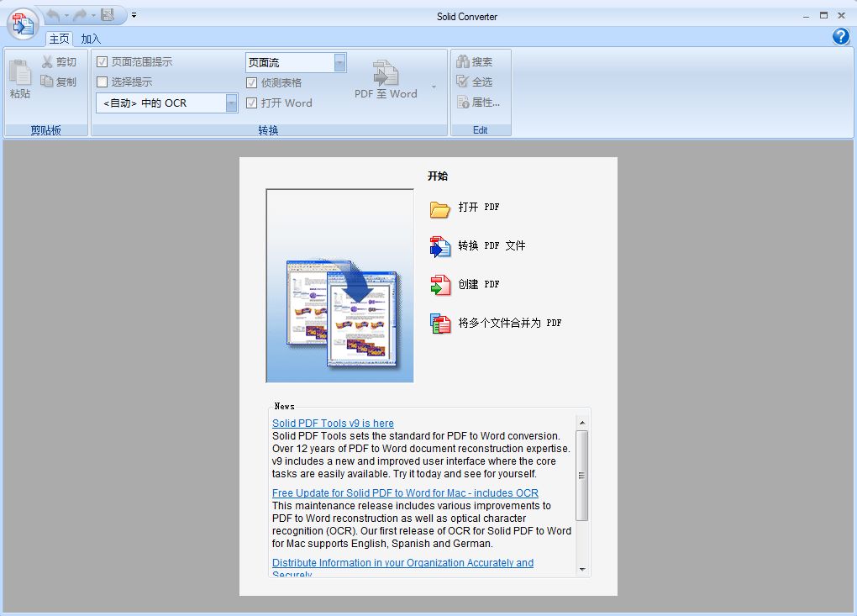Close the Solid Converter window
Screen dimensions: 857x616
(842, 15)
